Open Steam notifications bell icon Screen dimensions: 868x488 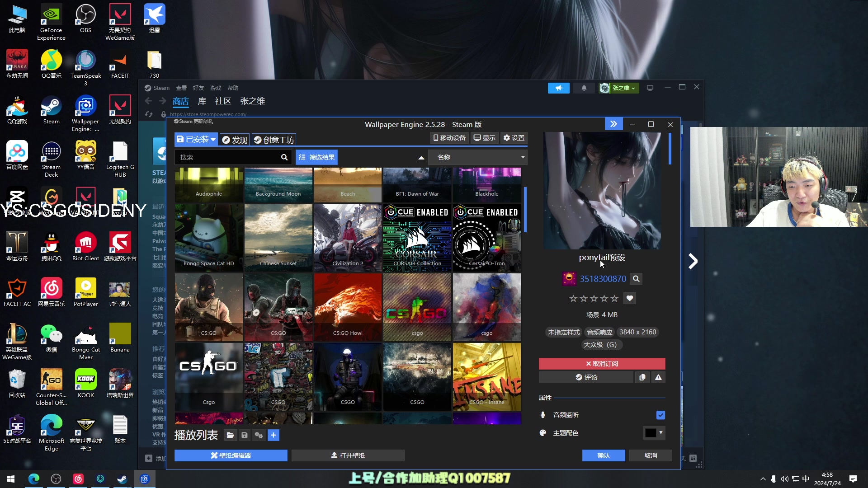click(x=584, y=88)
